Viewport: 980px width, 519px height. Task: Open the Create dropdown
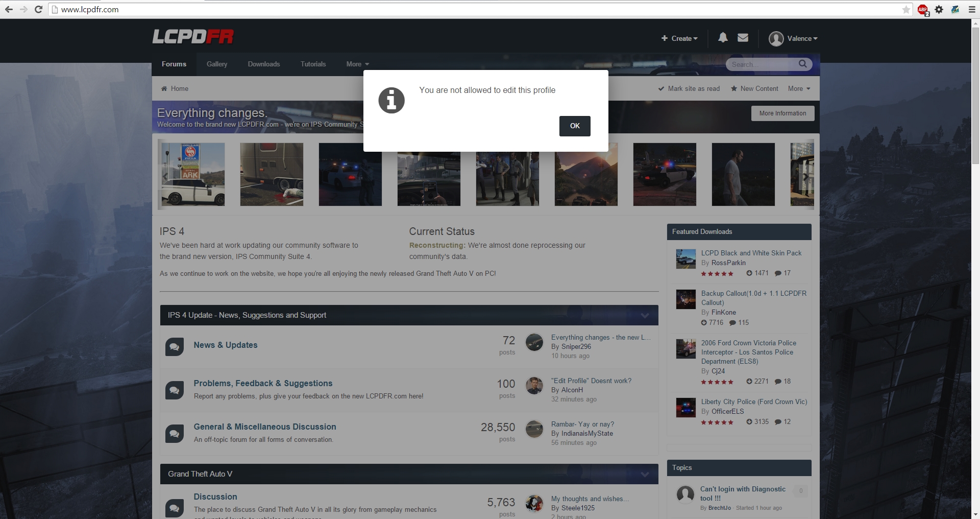pyautogui.click(x=679, y=38)
